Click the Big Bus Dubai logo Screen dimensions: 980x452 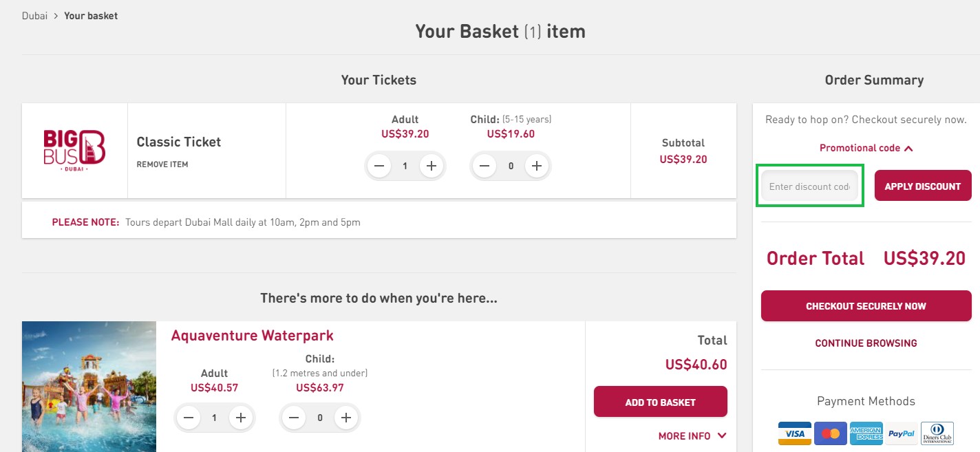[74, 150]
